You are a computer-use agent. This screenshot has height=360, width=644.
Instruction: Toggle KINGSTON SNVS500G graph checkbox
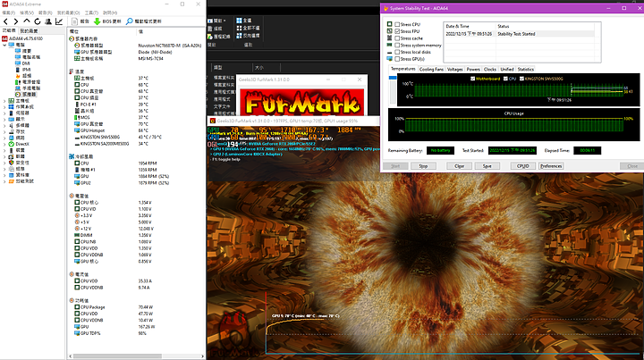tap(521, 79)
